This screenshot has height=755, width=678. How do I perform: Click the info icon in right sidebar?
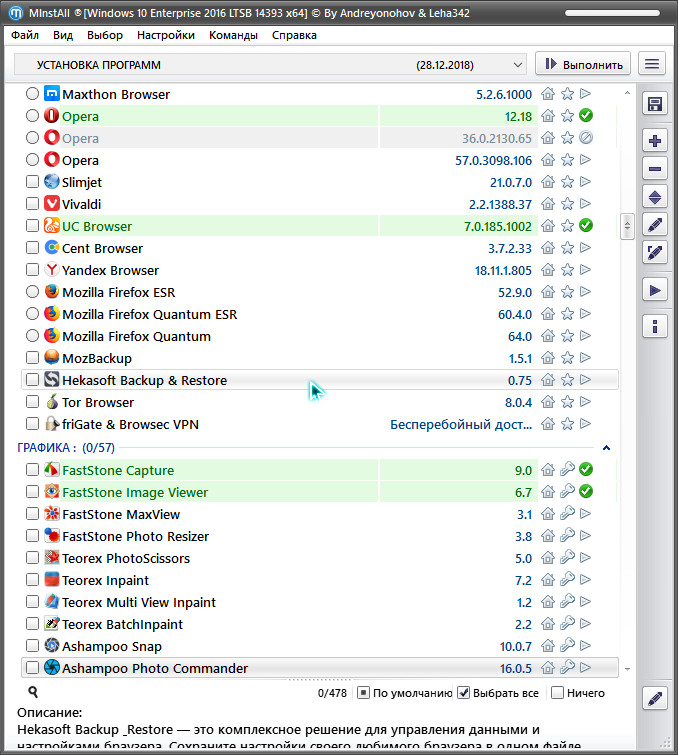(x=655, y=326)
